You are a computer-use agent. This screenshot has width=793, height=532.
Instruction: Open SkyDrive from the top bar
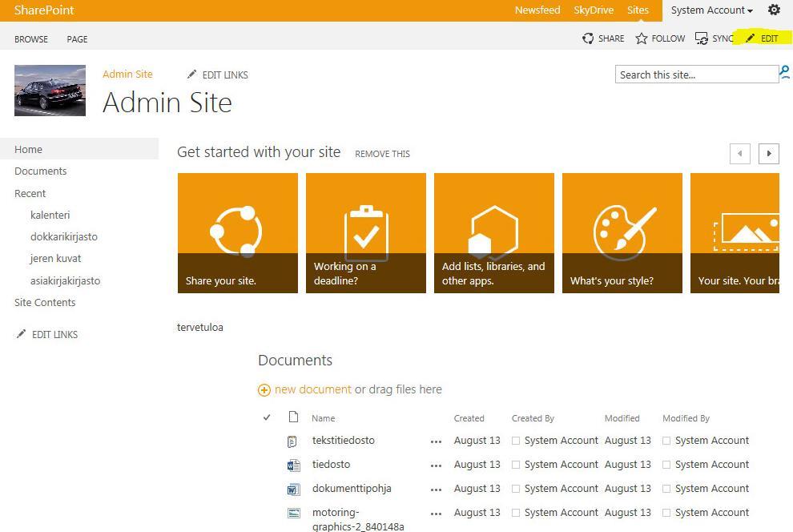[594, 10]
